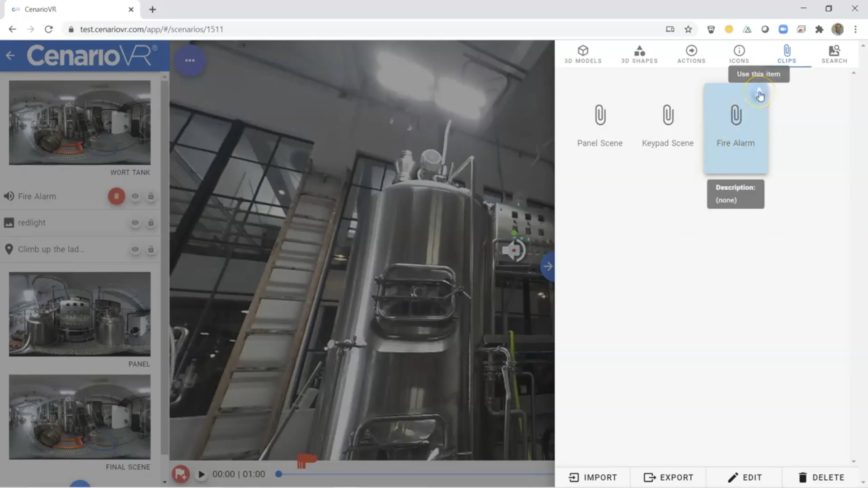Open the 3D Shapes tab
Viewport: 868px width, 488px height.
tap(639, 54)
